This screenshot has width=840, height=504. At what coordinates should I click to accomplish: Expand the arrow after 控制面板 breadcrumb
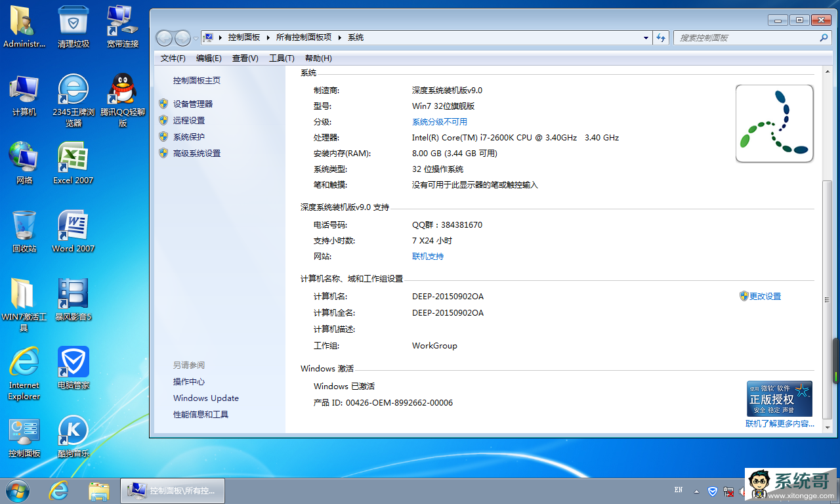268,37
